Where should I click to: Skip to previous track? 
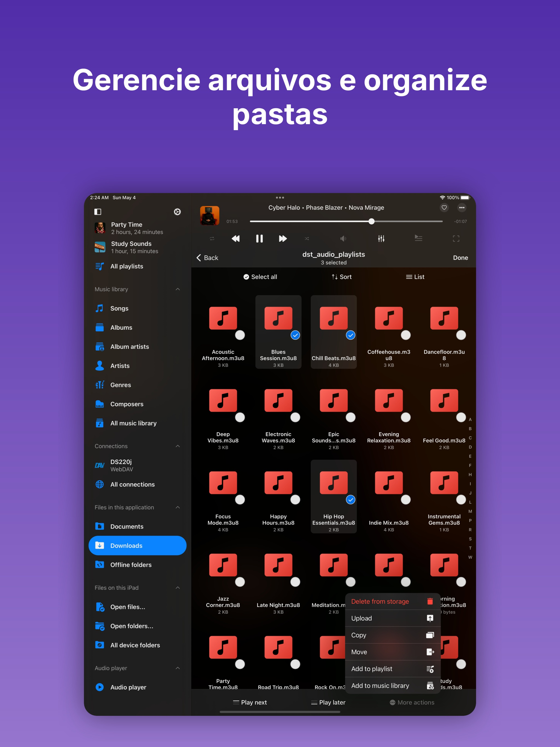point(236,239)
